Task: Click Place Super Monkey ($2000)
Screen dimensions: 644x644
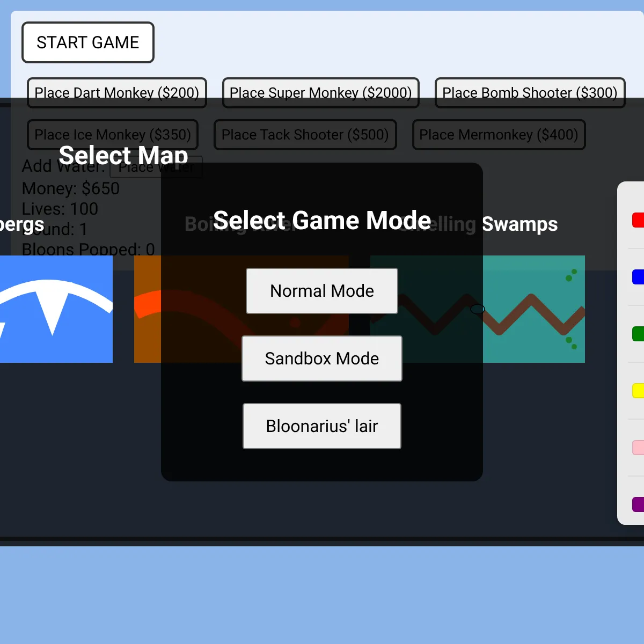Action: (321, 93)
